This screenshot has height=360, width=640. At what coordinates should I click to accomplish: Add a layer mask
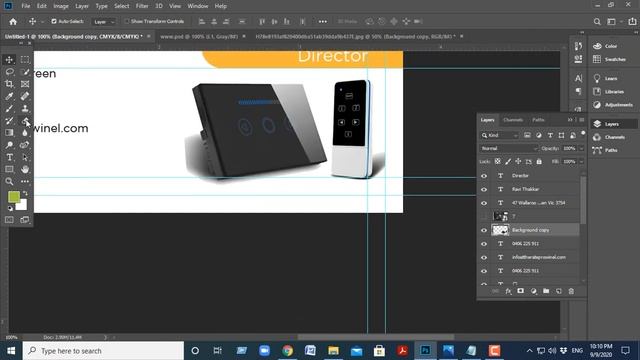pyautogui.click(x=520, y=291)
